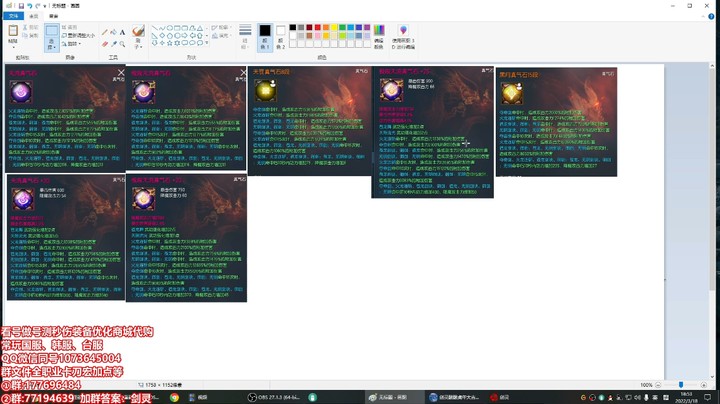
Task: Choose the Curve shape
Action: coord(162,28)
